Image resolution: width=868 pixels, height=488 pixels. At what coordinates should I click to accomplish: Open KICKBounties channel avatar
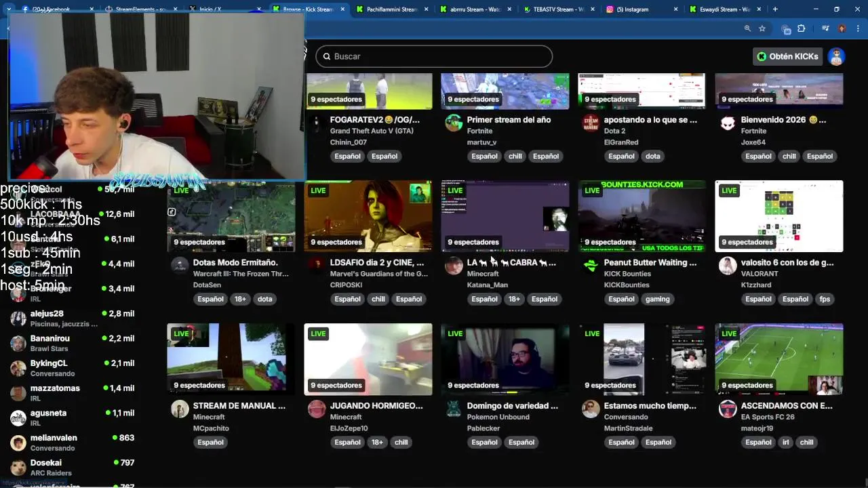coord(591,266)
